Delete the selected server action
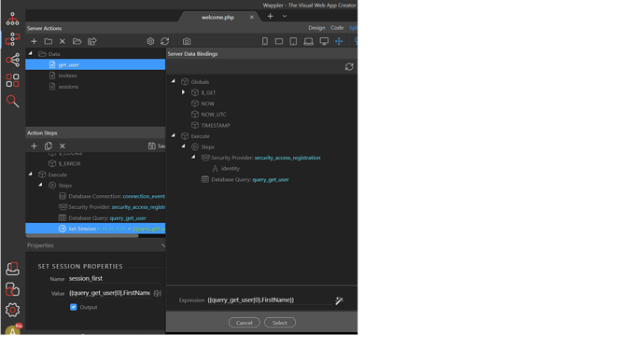Screen dimensions: 644x362 63,41
